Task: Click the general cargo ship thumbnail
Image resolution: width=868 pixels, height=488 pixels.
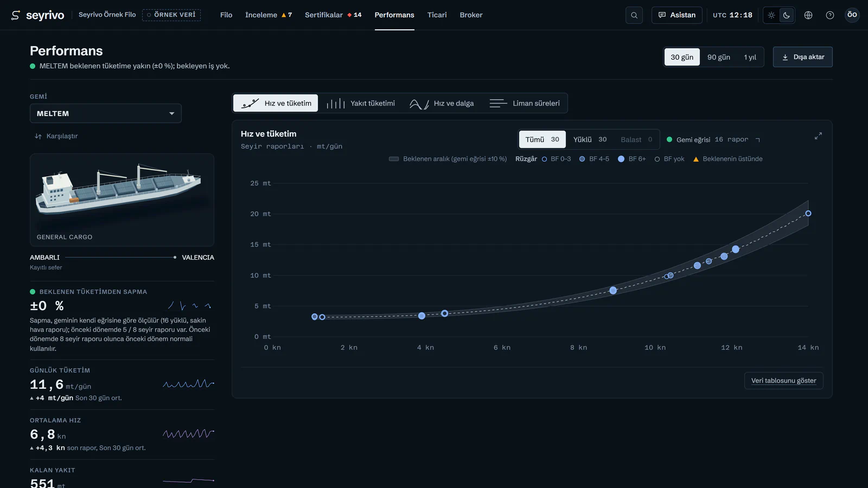Action: 122,200
